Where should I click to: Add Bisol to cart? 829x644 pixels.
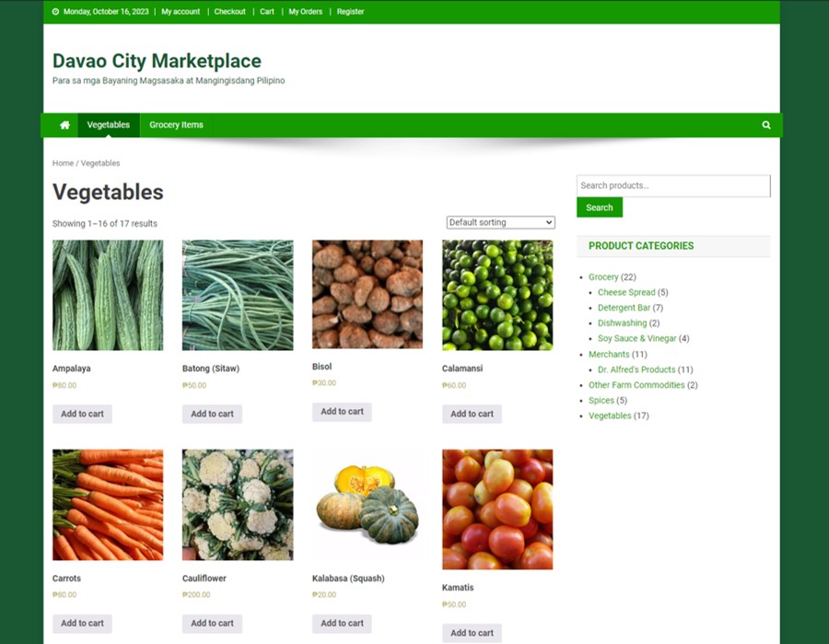click(342, 412)
